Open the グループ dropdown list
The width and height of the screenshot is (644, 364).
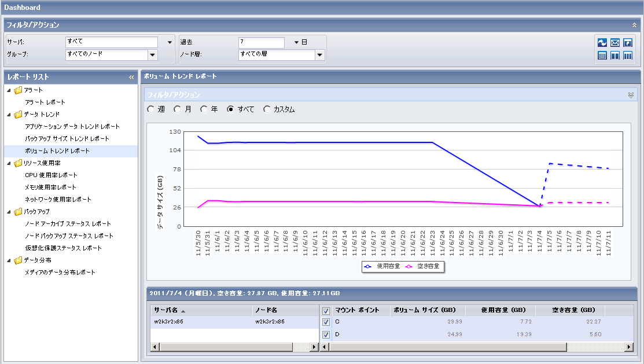coord(153,55)
